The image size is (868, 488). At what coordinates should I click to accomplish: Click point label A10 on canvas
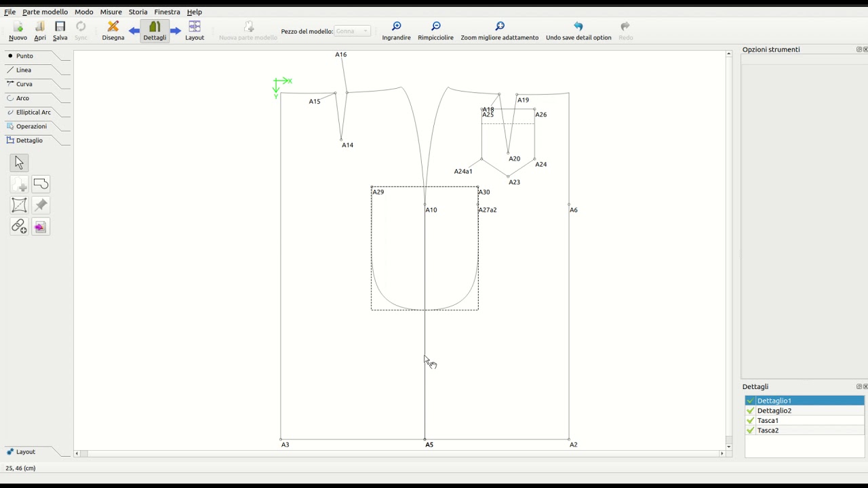(x=431, y=210)
